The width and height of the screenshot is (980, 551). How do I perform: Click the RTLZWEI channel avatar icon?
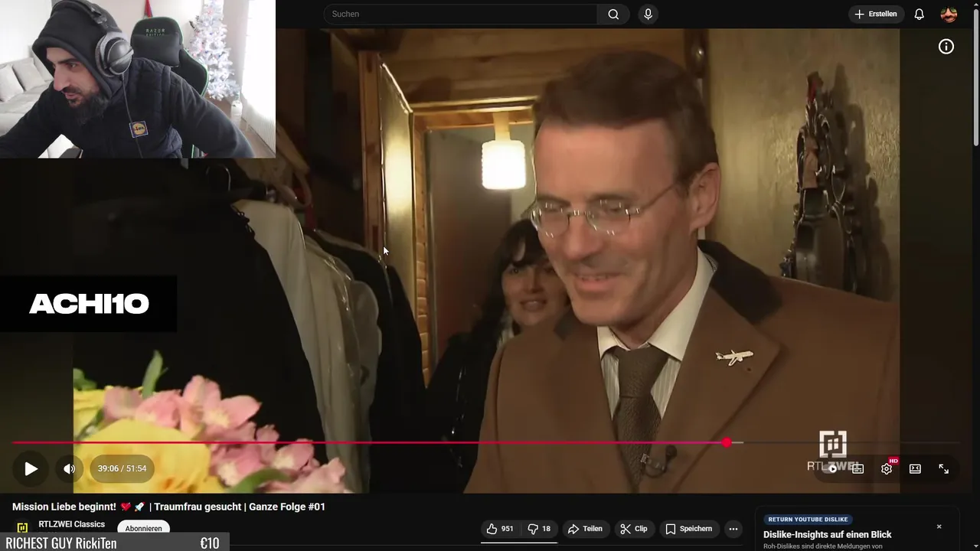[x=22, y=527]
